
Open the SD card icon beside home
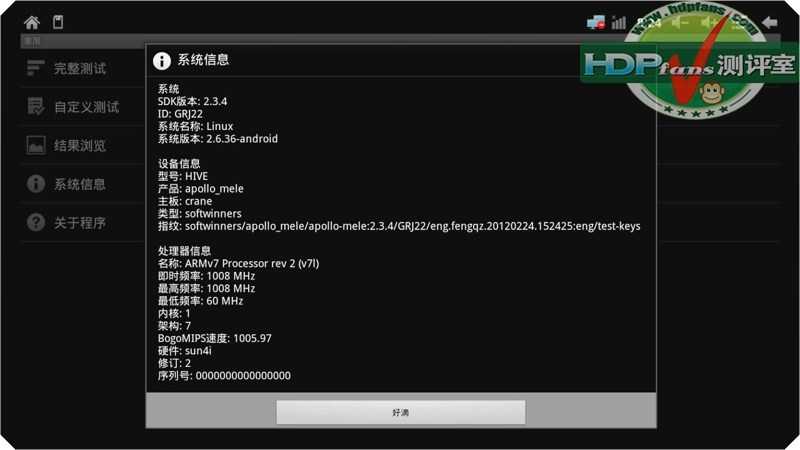point(58,22)
